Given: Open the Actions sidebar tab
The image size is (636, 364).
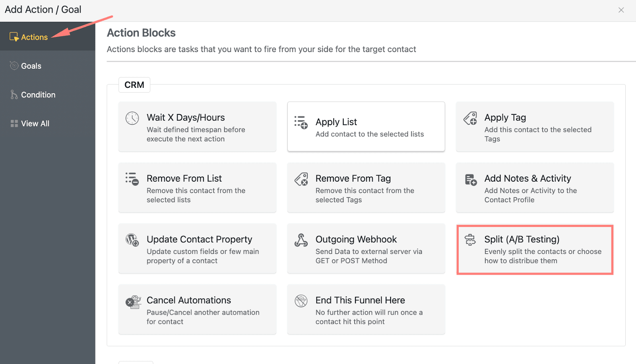Looking at the screenshot, I should click(x=34, y=37).
